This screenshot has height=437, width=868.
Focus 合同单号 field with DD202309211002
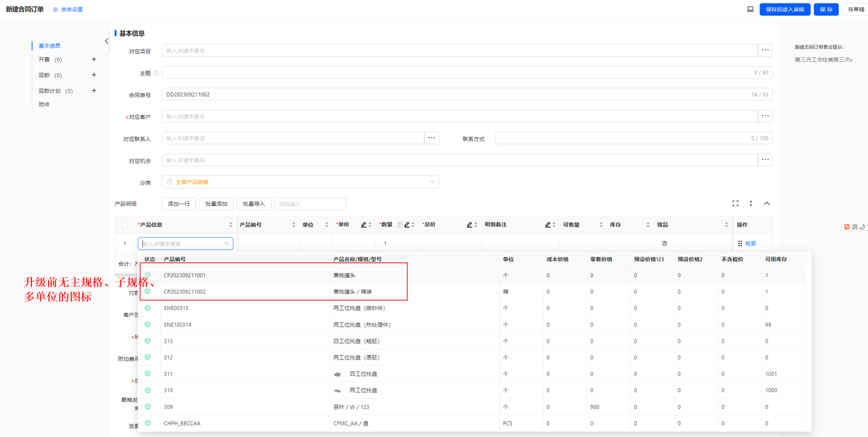tap(467, 94)
